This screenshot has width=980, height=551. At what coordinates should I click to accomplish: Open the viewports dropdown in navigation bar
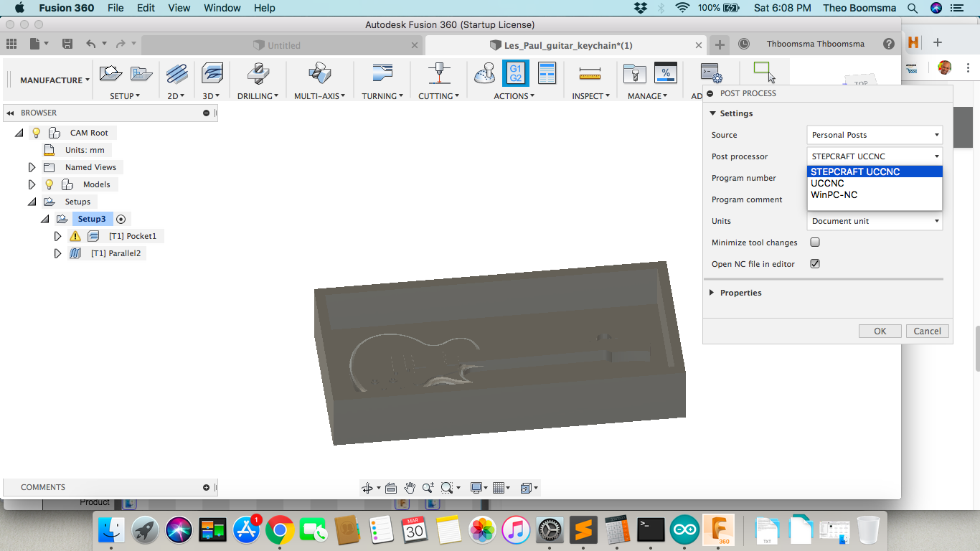(529, 488)
